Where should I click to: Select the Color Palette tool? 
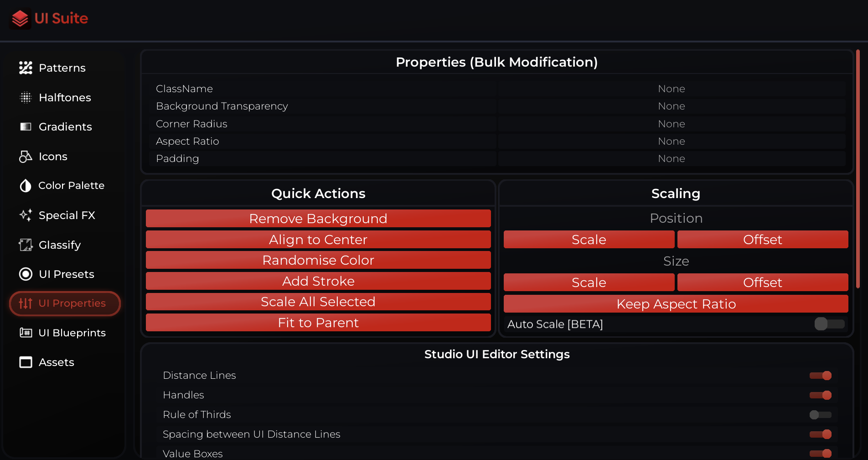pyautogui.click(x=71, y=185)
